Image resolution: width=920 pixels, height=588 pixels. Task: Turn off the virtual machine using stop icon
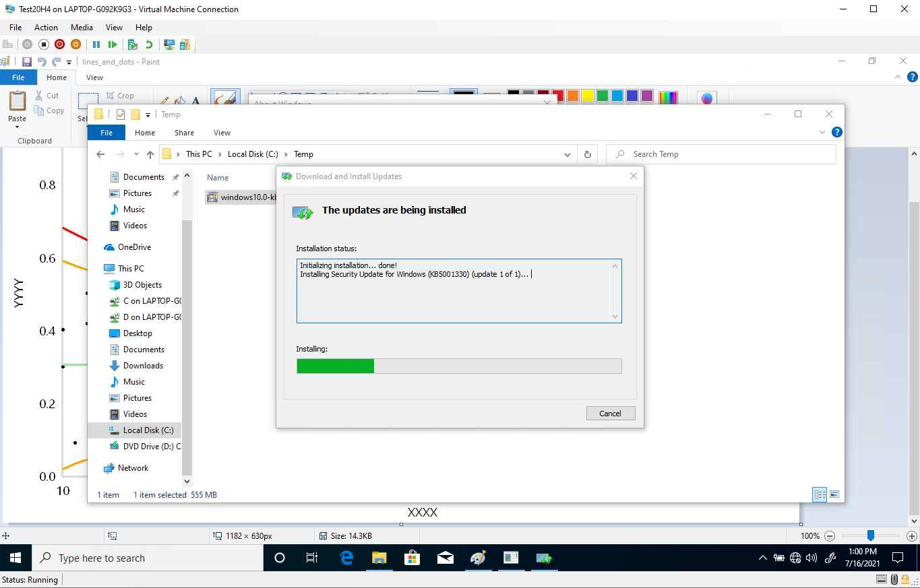coord(44,44)
